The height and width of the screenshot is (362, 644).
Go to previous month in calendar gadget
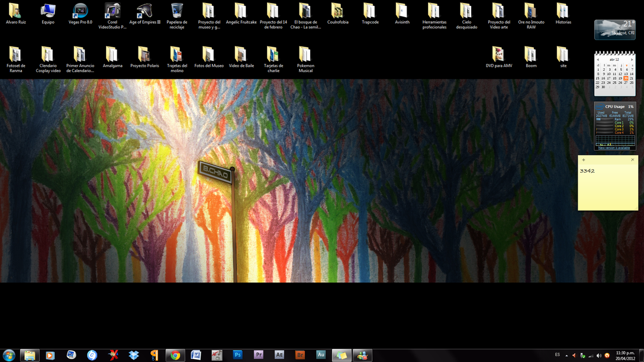[598, 60]
